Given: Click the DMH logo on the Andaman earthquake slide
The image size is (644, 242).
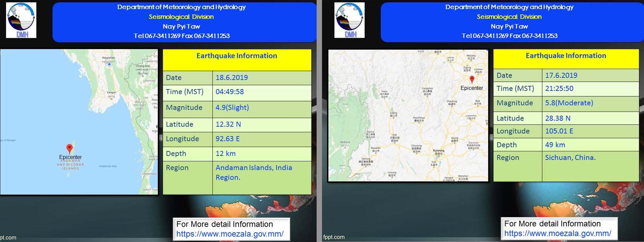Looking at the screenshot, I should (21, 20).
